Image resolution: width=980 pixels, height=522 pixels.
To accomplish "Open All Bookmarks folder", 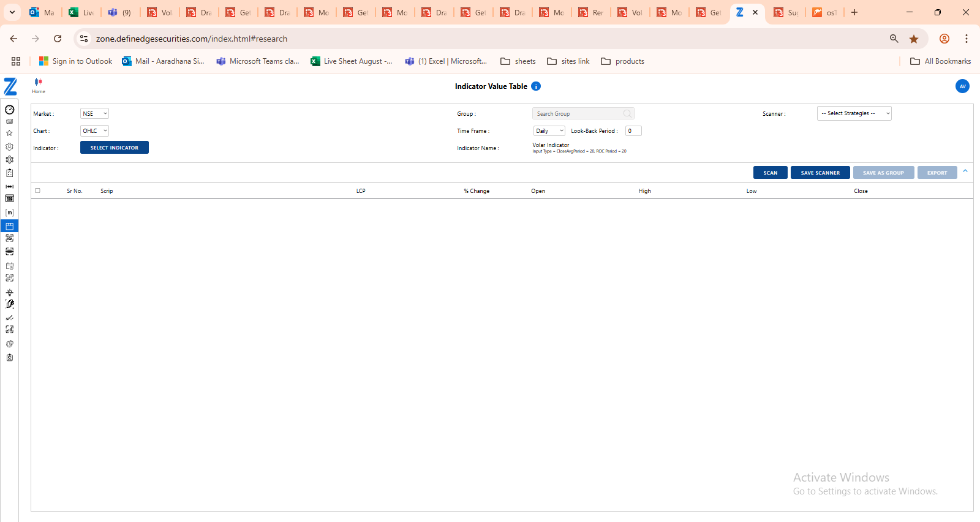I will click(941, 61).
